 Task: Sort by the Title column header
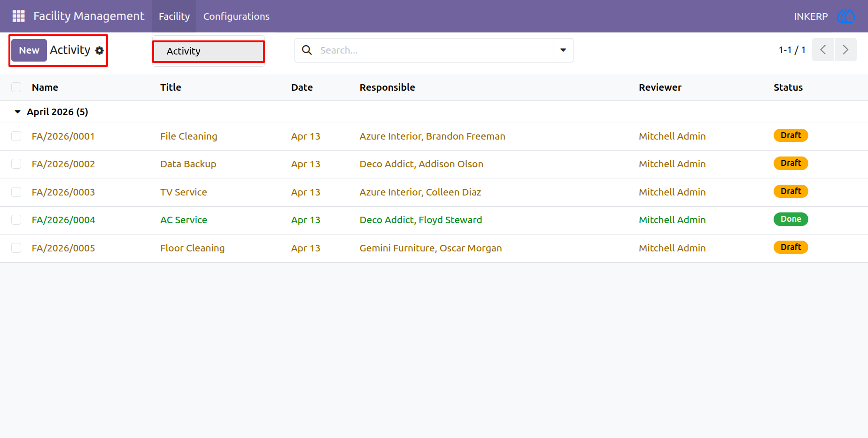(x=170, y=87)
